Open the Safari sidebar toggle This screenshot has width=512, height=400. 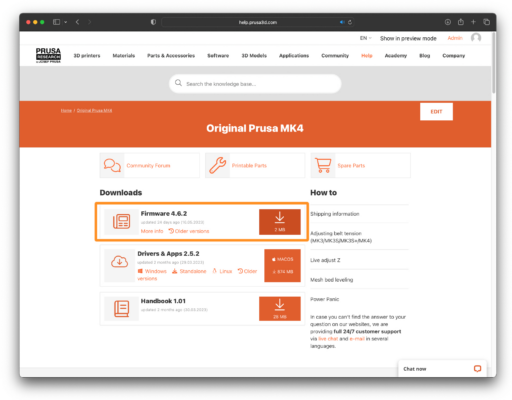coord(56,22)
